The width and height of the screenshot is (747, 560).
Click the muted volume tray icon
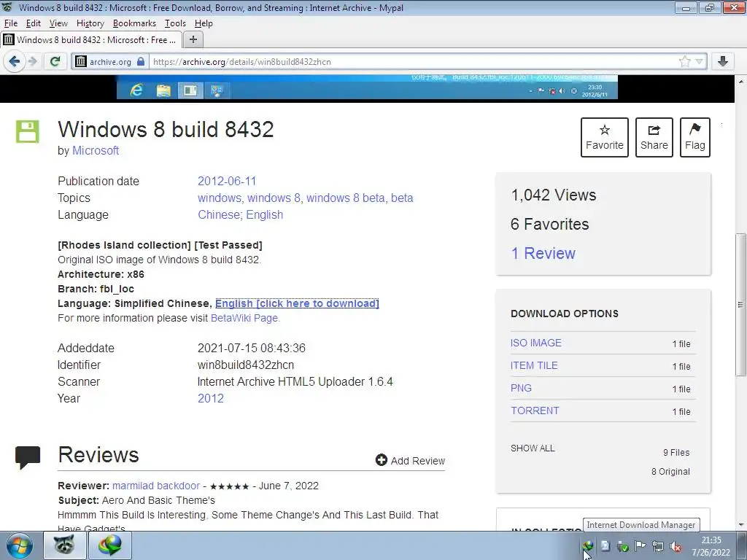click(675, 545)
